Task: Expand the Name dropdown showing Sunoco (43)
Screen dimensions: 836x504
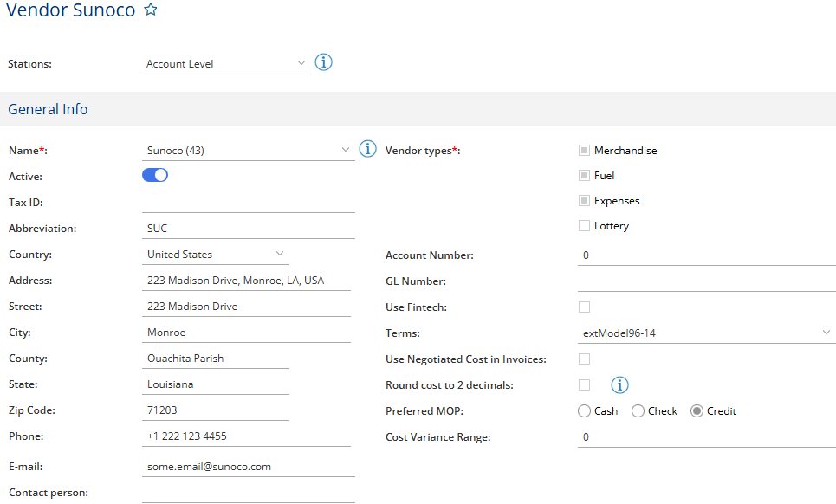Action: (248, 151)
